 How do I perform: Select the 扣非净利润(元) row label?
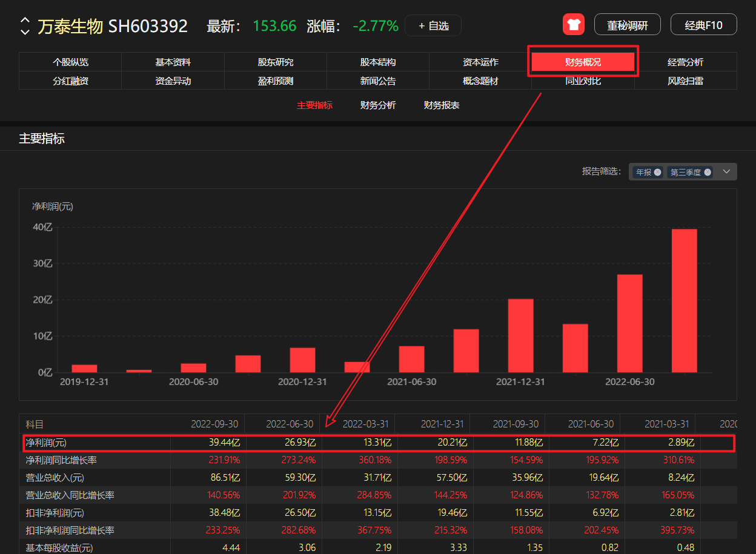point(55,513)
